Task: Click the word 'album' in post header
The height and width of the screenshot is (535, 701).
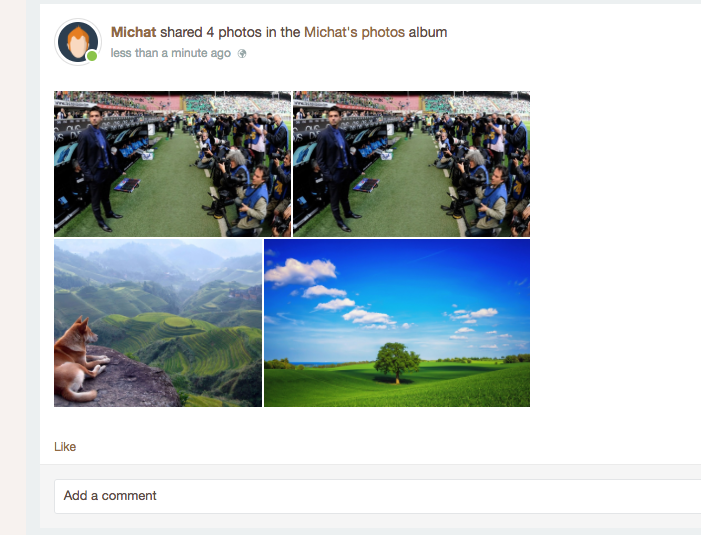Action: [x=427, y=32]
